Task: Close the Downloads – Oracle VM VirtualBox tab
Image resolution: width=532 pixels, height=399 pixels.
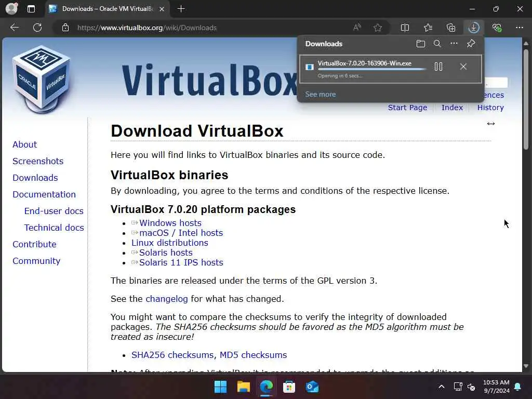Action: click(x=162, y=9)
